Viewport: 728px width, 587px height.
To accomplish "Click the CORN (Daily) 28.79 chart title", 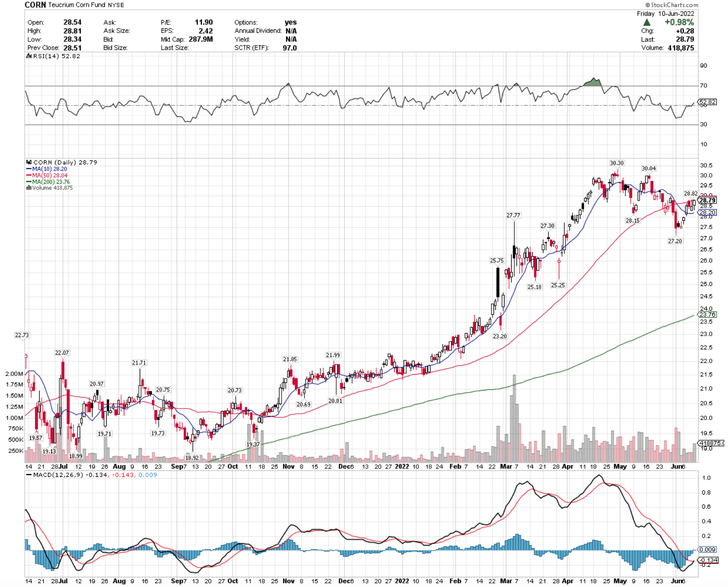I will pyautogui.click(x=65, y=162).
